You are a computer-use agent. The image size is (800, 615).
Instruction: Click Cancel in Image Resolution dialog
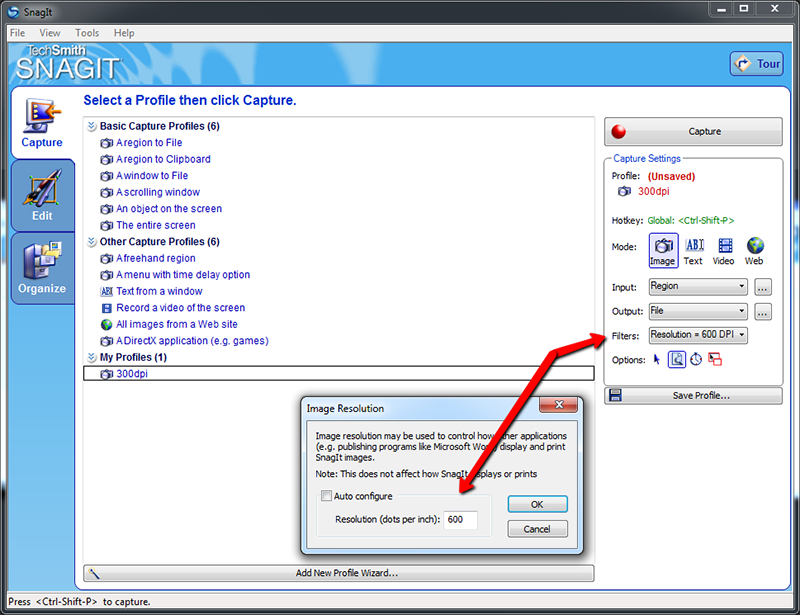click(x=537, y=529)
